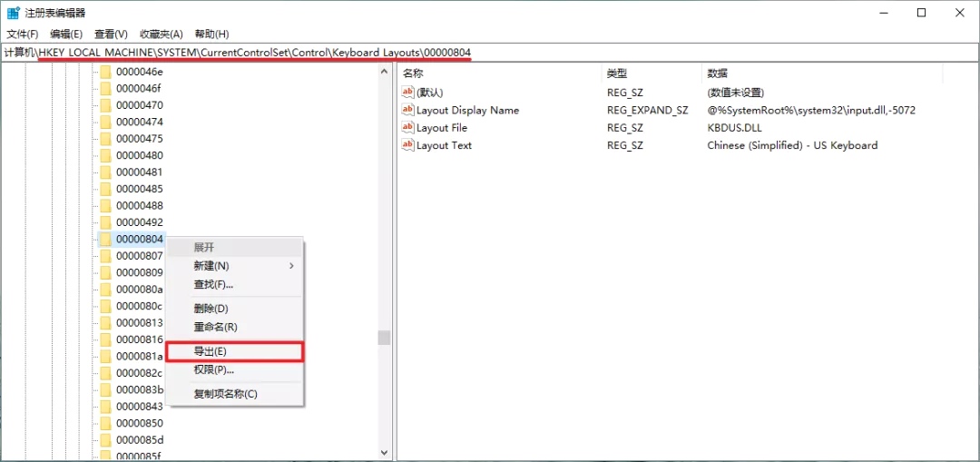
Task: Click the input.dll,-5072 data cell
Action: [811, 110]
